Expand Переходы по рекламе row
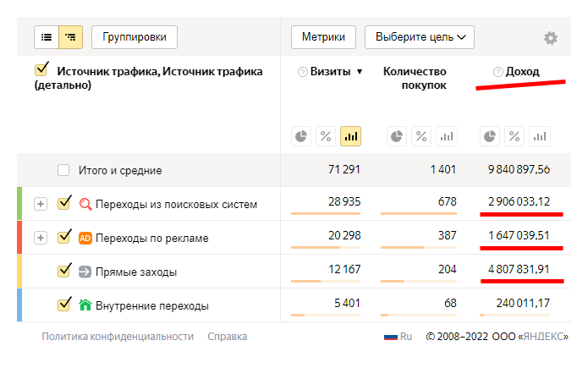588x368 pixels. 40,238
